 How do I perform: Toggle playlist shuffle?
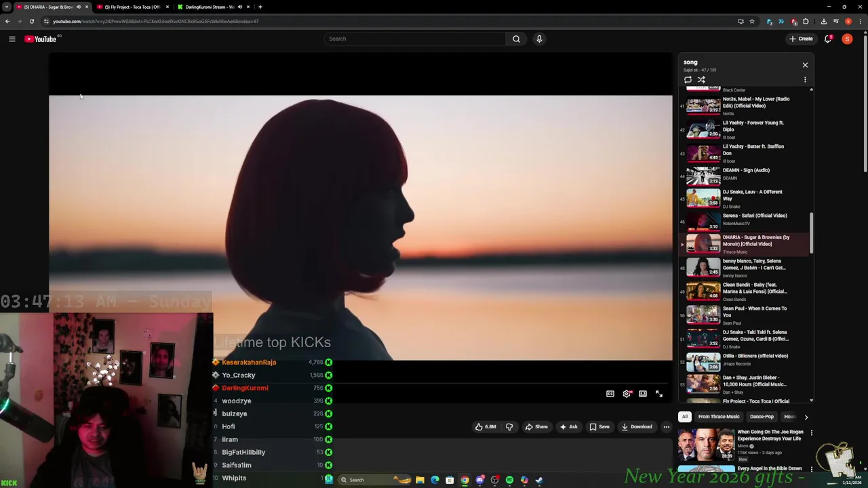(x=701, y=80)
